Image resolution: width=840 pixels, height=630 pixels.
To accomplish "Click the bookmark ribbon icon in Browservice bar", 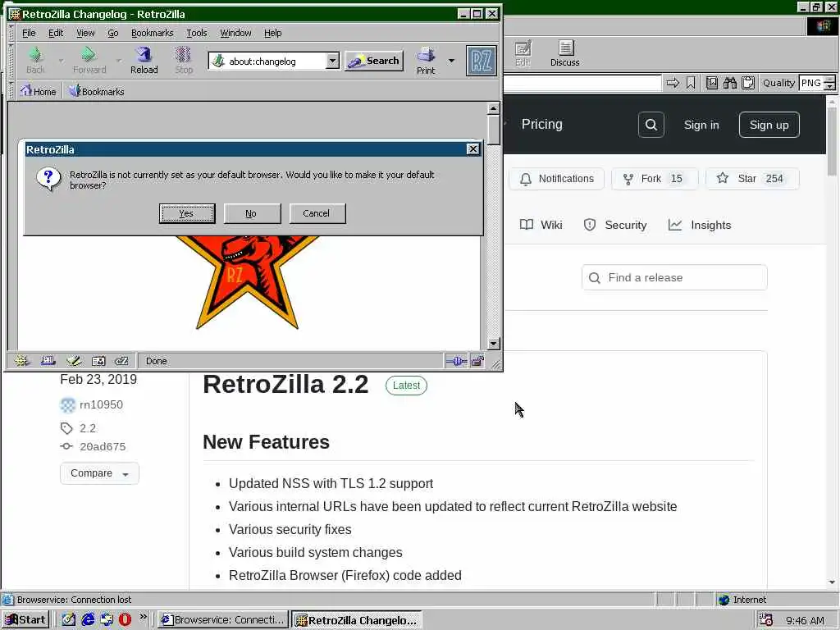I will click(691, 83).
